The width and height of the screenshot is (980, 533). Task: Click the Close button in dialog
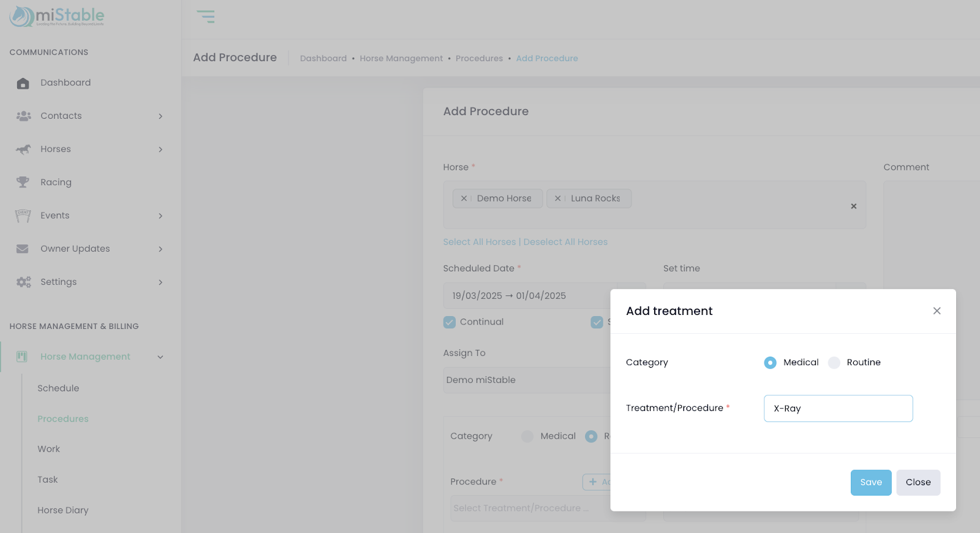click(x=918, y=483)
